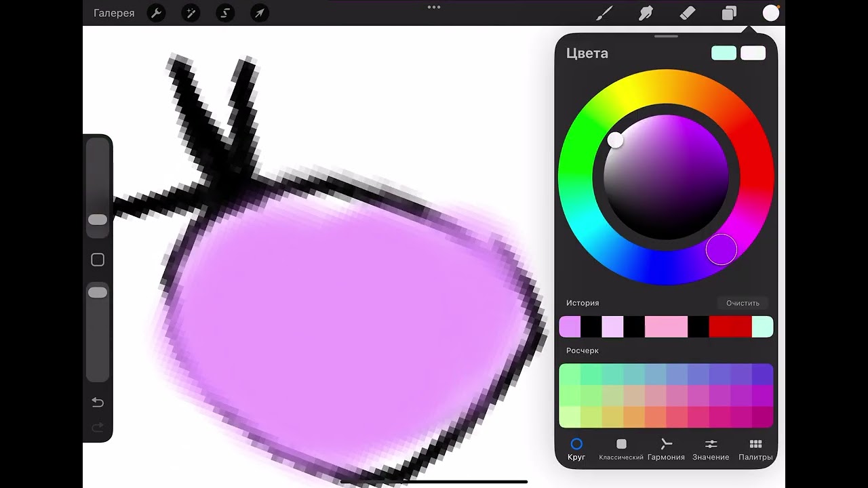Pick bottom-right magenta swatch in Росчерк palette

[762, 417]
